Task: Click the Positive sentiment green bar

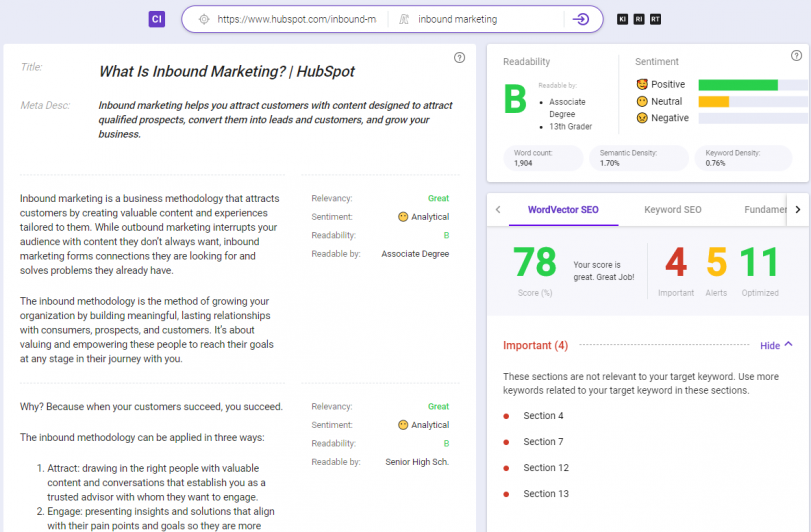Action: tap(738, 85)
